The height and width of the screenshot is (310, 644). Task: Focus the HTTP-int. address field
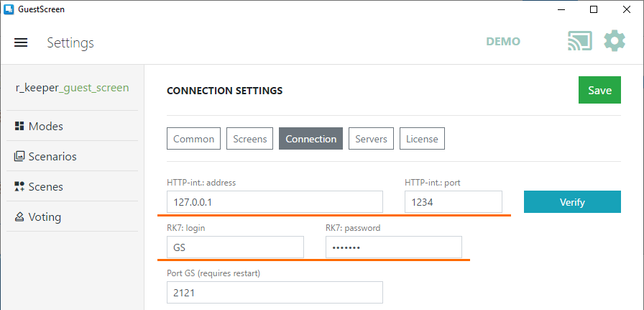[x=275, y=202]
